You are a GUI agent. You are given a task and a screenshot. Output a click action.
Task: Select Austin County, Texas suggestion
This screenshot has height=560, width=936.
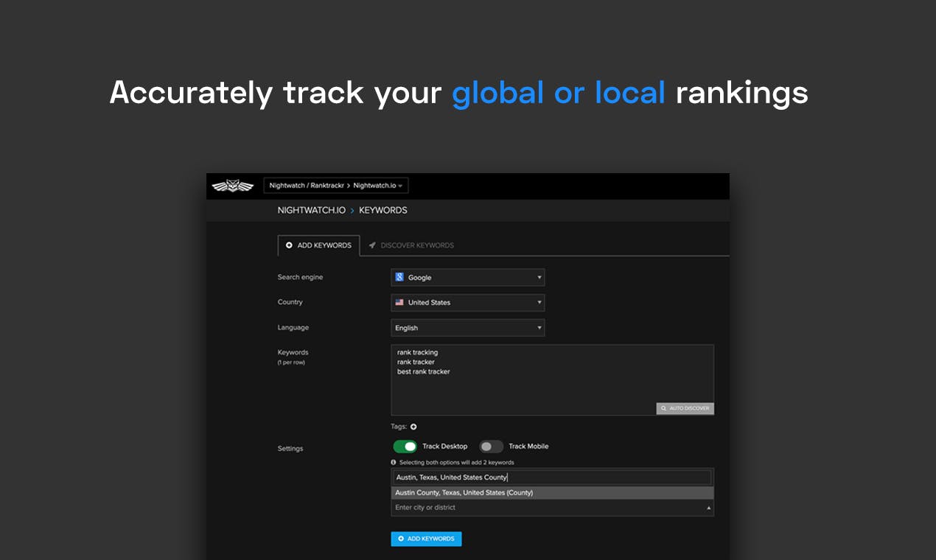[552, 493]
